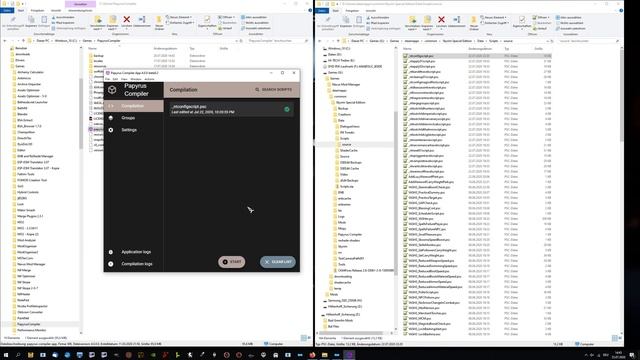
Task: Open Verschieben nach dropdown in left Explorer
Action: point(98,22)
